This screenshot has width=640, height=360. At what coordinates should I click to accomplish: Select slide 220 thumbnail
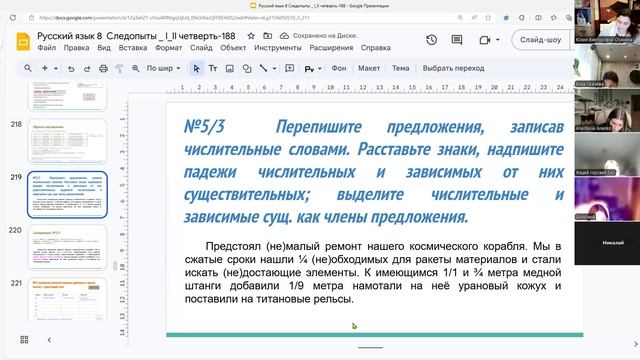(x=67, y=247)
